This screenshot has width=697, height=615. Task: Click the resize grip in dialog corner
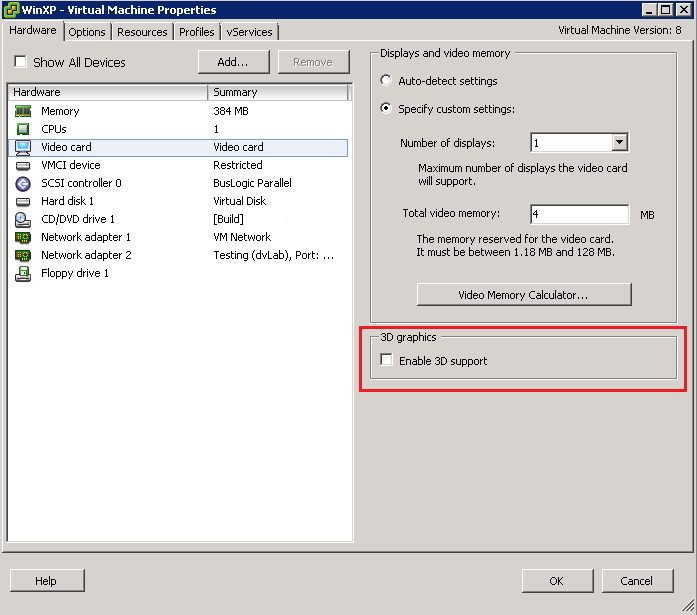tap(688, 605)
